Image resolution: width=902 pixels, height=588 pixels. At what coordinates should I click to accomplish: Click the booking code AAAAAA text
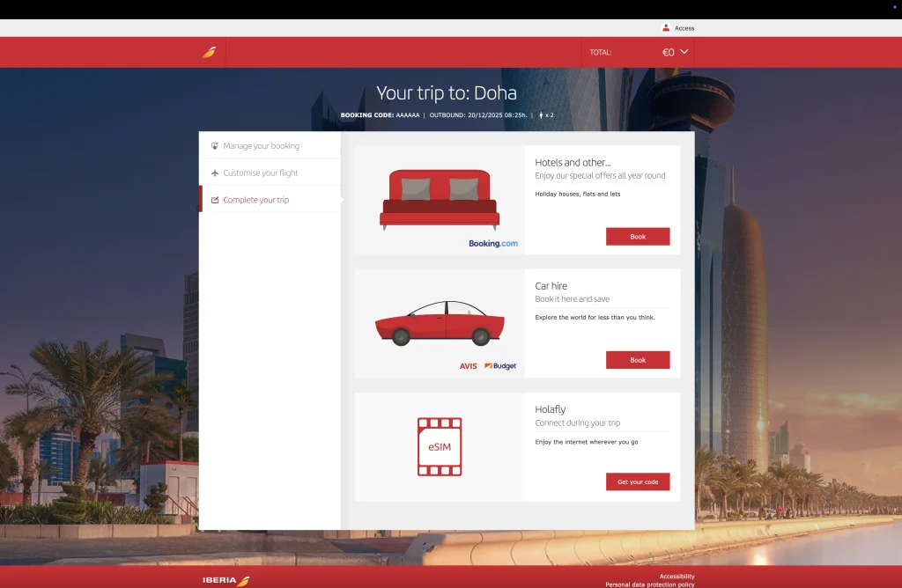click(407, 115)
